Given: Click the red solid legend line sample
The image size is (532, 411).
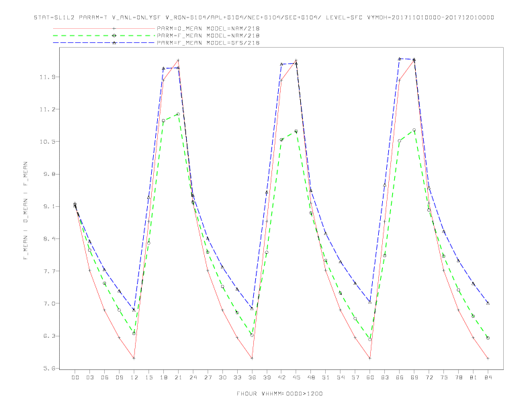Looking at the screenshot, I should tap(104, 28).
